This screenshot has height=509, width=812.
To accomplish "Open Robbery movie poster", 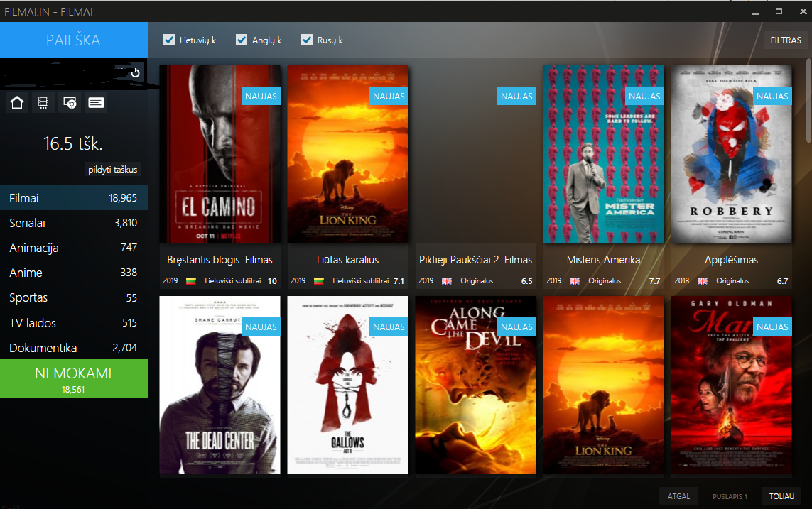I will (731, 153).
